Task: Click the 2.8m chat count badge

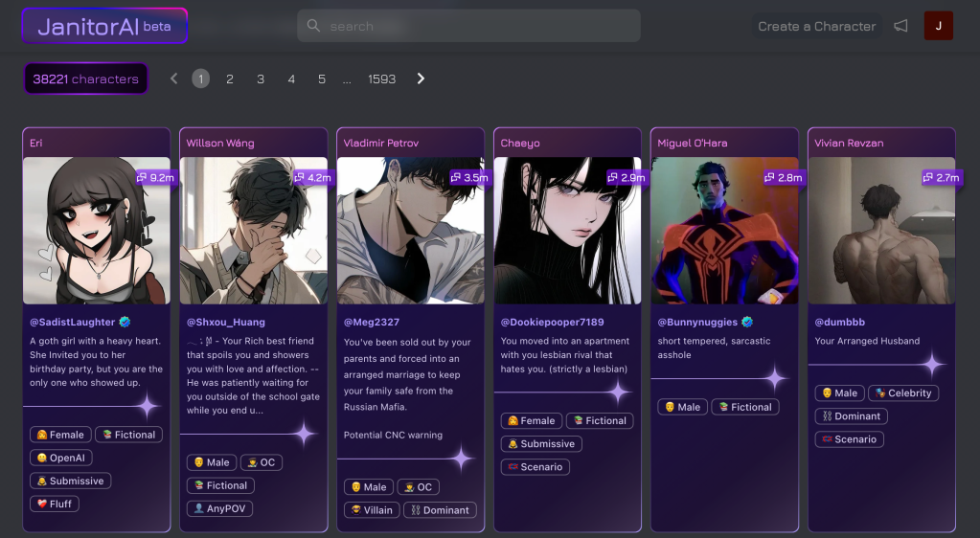Action: (x=784, y=177)
